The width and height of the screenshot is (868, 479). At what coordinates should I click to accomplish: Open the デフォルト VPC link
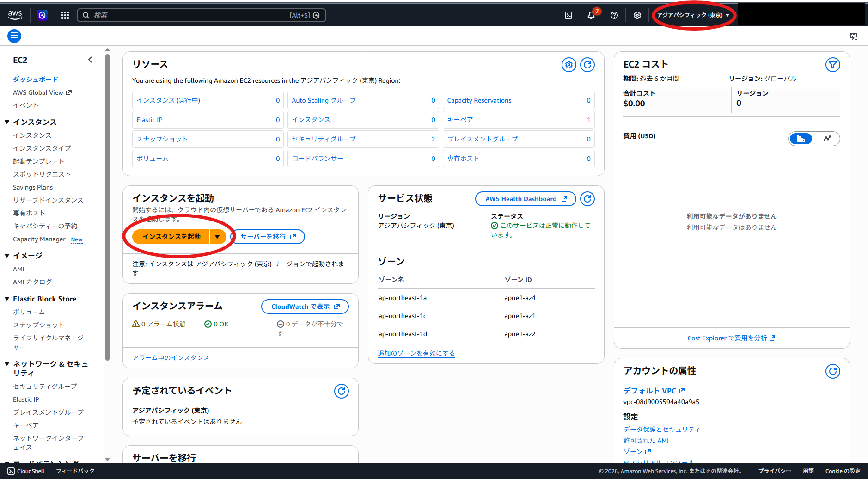(654, 391)
